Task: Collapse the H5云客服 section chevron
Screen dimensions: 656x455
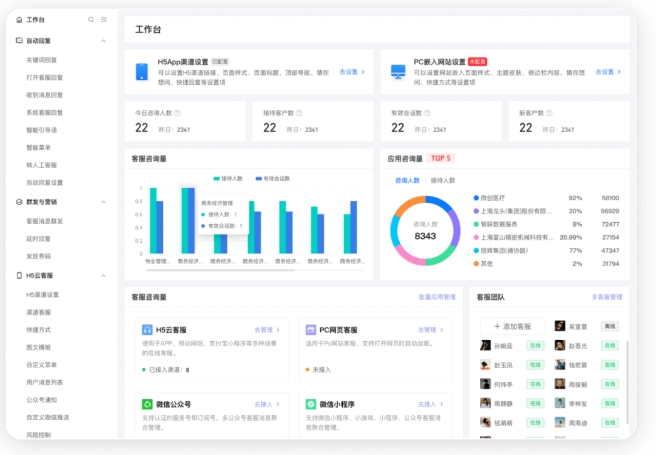Action: (103, 276)
